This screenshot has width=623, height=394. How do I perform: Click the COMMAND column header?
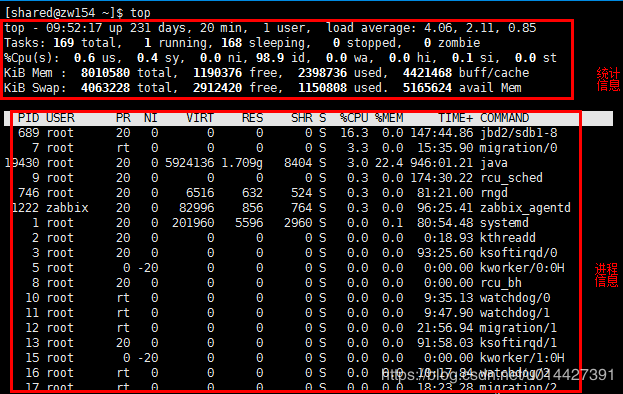(505, 118)
